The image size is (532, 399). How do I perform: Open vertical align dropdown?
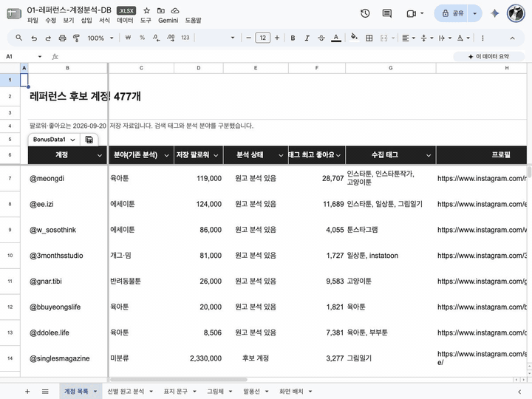[427, 38]
